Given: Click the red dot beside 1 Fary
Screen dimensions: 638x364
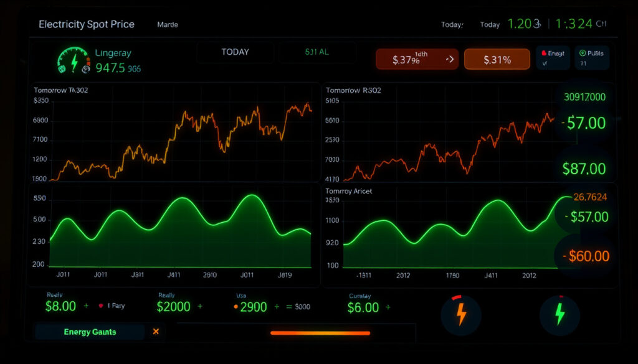Looking at the screenshot, I should pyautogui.click(x=101, y=306).
